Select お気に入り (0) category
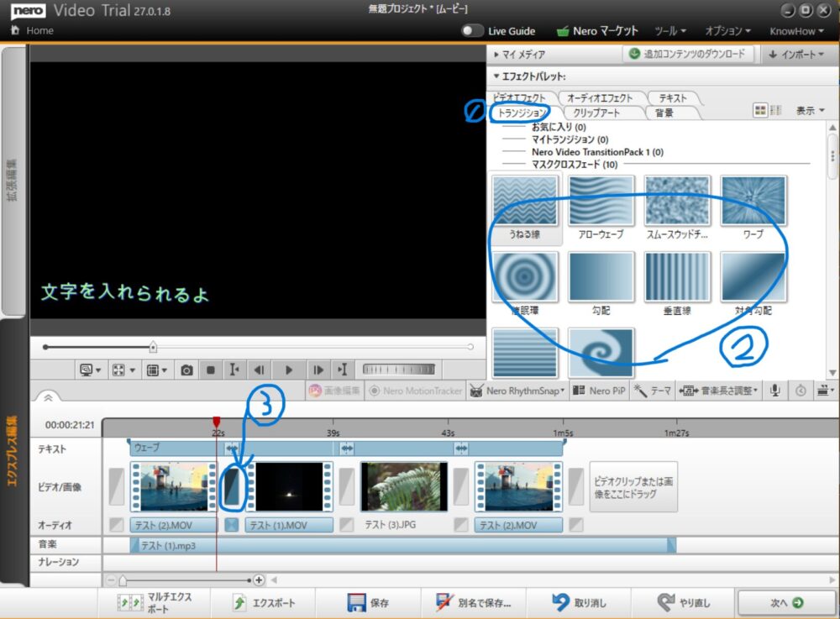The width and height of the screenshot is (840, 619). point(559,127)
